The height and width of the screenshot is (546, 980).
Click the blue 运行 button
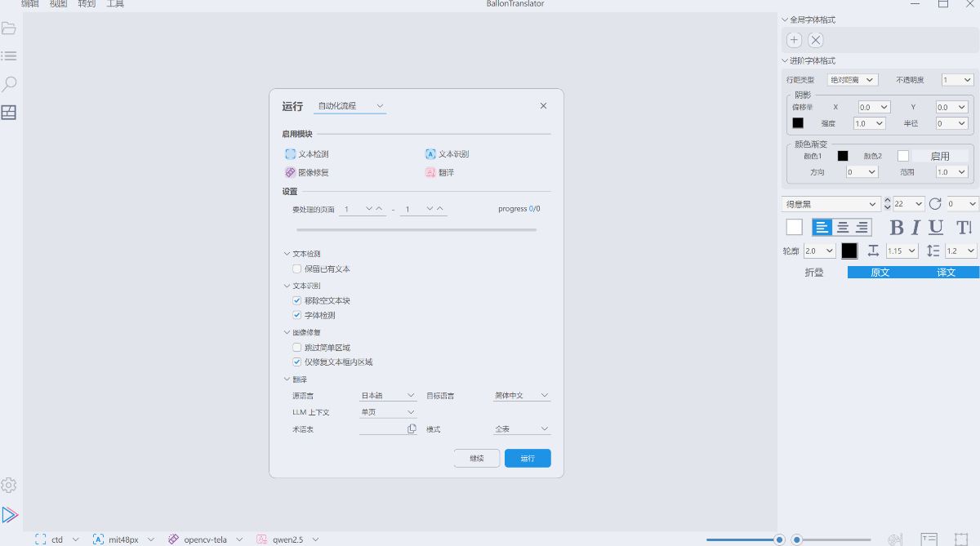528,459
